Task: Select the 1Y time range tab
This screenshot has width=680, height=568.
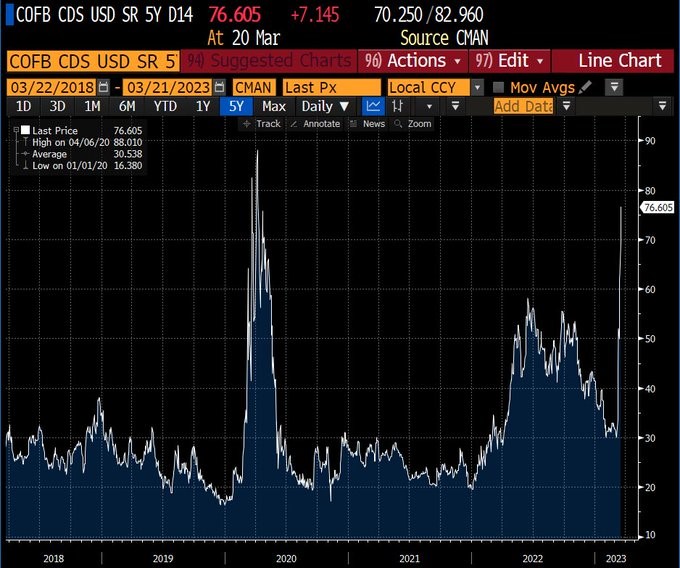Action: click(203, 106)
